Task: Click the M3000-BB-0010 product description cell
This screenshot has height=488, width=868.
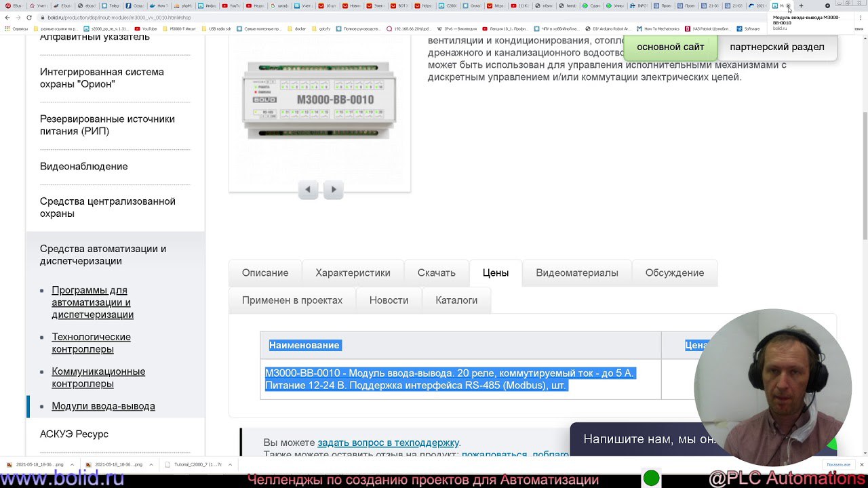Action: click(x=460, y=380)
